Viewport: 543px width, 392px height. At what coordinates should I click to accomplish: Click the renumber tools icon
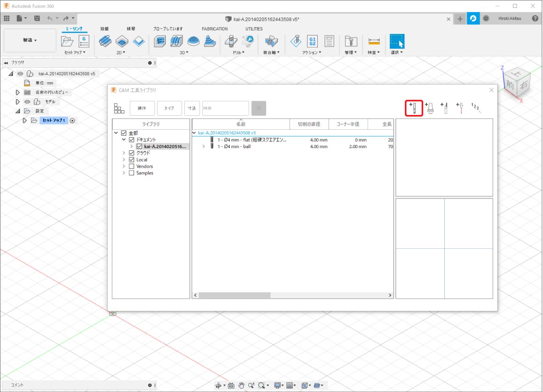(476, 107)
